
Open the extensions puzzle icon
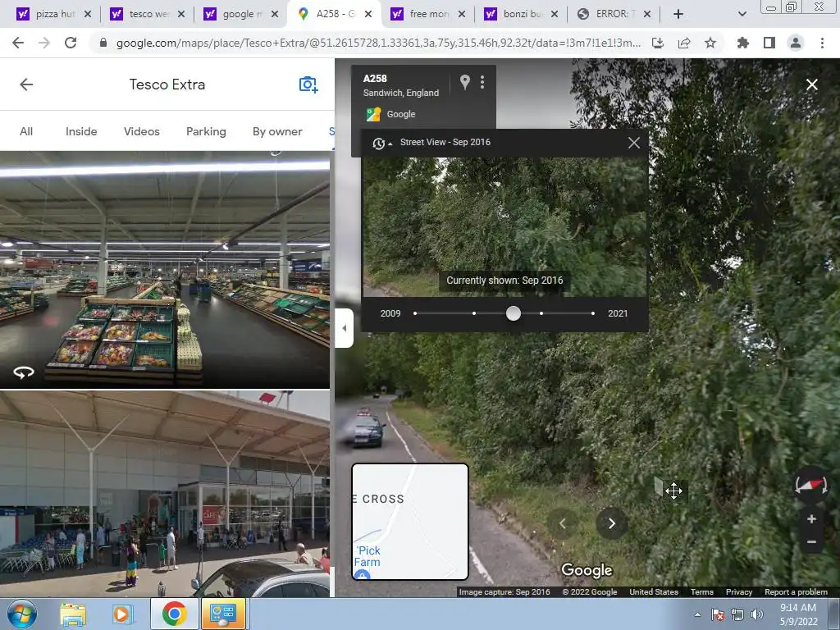(742, 43)
